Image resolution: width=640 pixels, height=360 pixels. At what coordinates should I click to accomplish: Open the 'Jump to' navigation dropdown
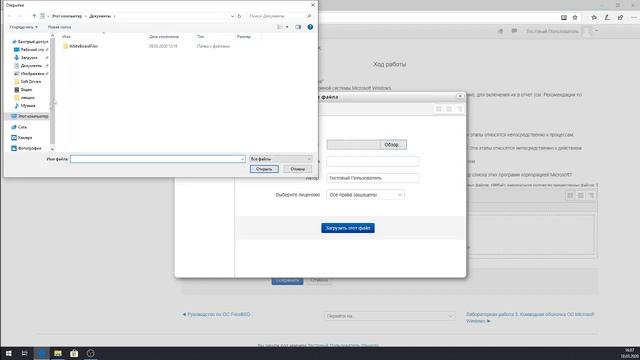point(390,316)
